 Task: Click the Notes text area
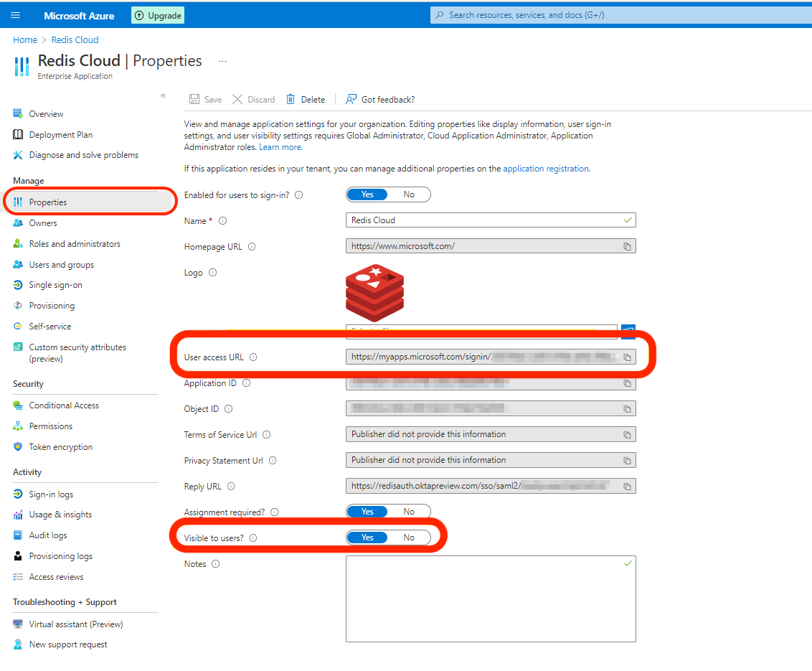tap(491, 599)
